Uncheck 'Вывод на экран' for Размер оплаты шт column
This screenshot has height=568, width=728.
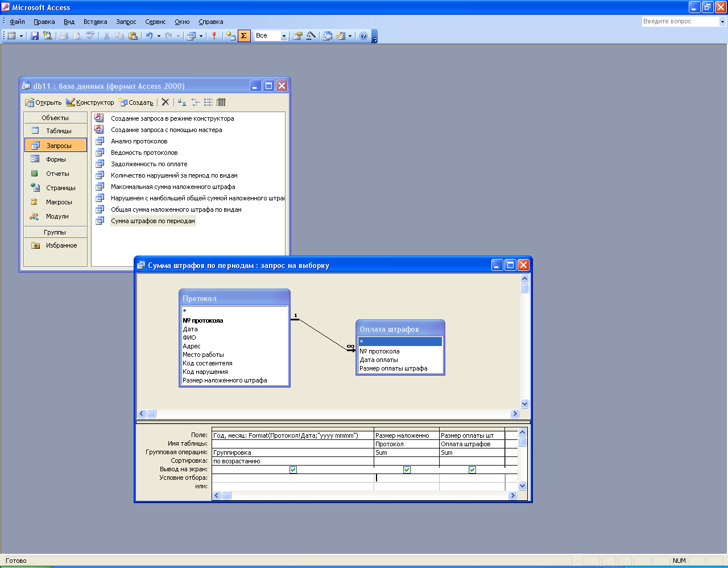472,470
